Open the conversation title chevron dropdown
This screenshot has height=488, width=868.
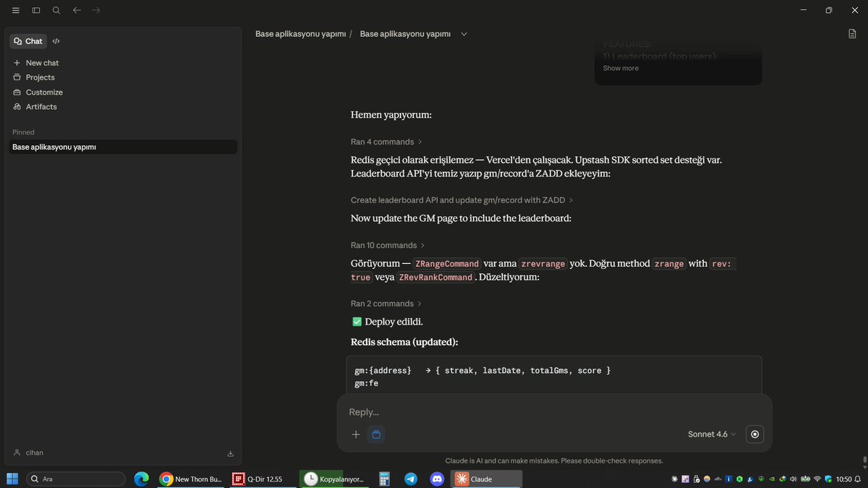(464, 34)
